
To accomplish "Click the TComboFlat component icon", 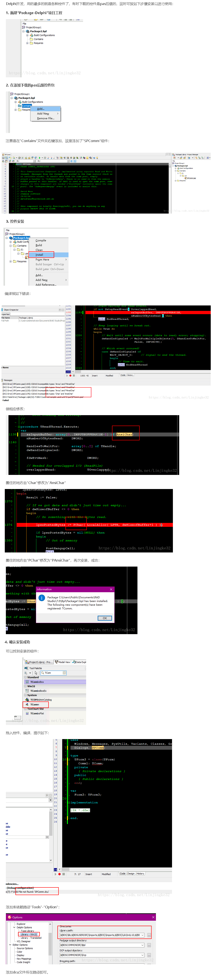I will [x=27, y=713].
